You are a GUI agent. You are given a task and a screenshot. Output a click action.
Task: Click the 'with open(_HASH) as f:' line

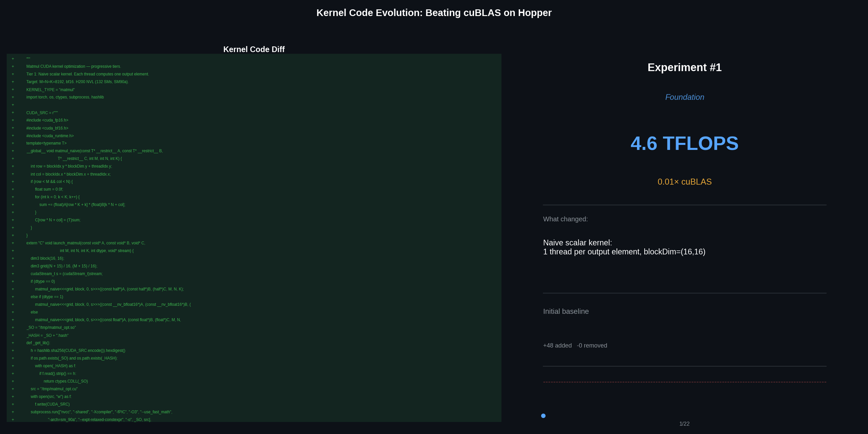click(x=56, y=366)
